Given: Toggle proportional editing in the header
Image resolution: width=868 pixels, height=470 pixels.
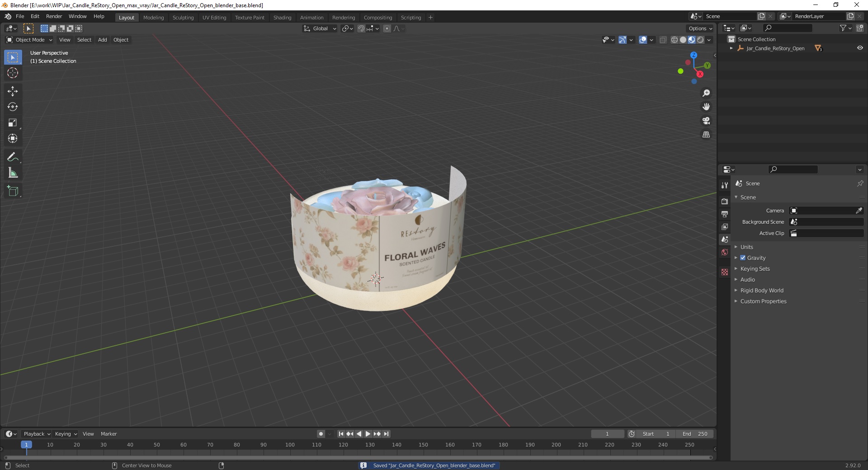Looking at the screenshot, I should tap(387, 28).
